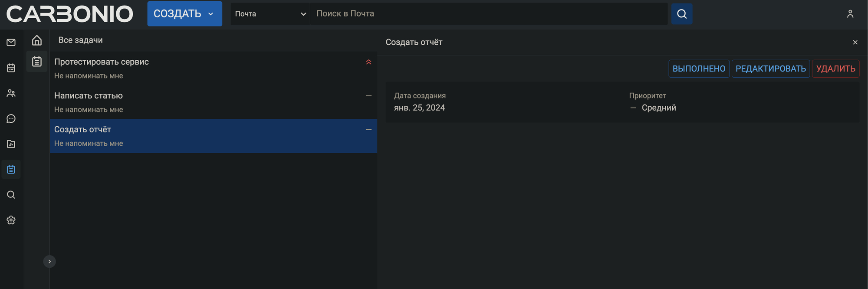Open the Calendar module icon
Image resolution: width=868 pixels, height=289 pixels.
pos(11,68)
